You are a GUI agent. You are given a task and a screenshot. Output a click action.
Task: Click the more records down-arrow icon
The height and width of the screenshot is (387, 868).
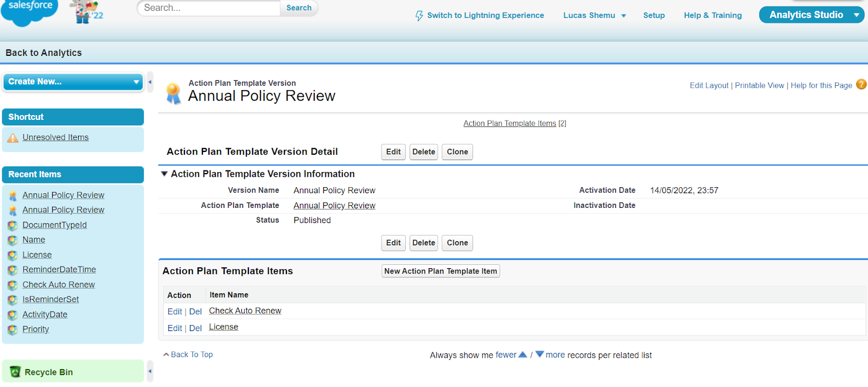[540, 354]
